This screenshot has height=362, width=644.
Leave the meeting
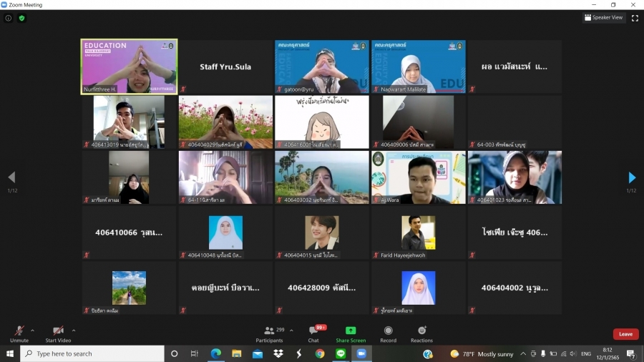[x=625, y=334]
